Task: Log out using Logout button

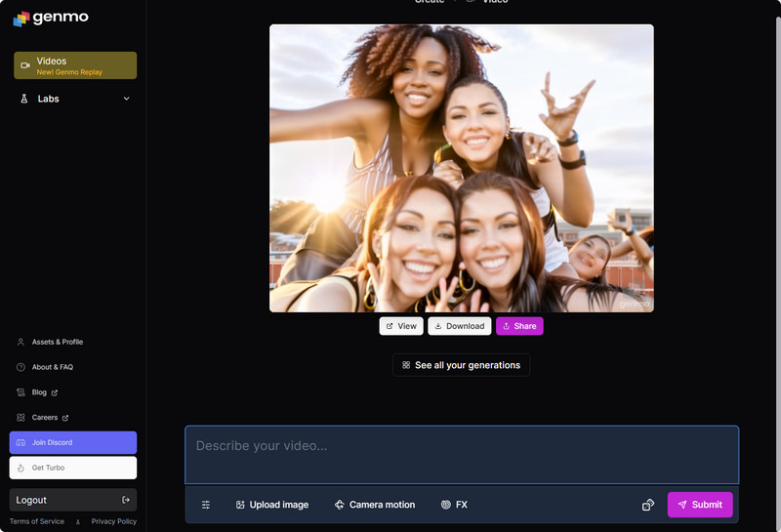Action: pos(73,500)
